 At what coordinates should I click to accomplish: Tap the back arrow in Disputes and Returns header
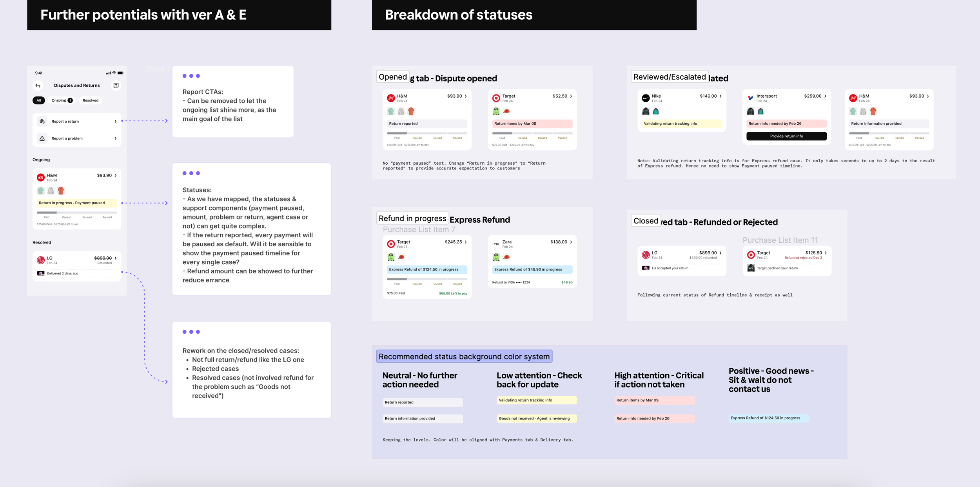[x=38, y=85]
